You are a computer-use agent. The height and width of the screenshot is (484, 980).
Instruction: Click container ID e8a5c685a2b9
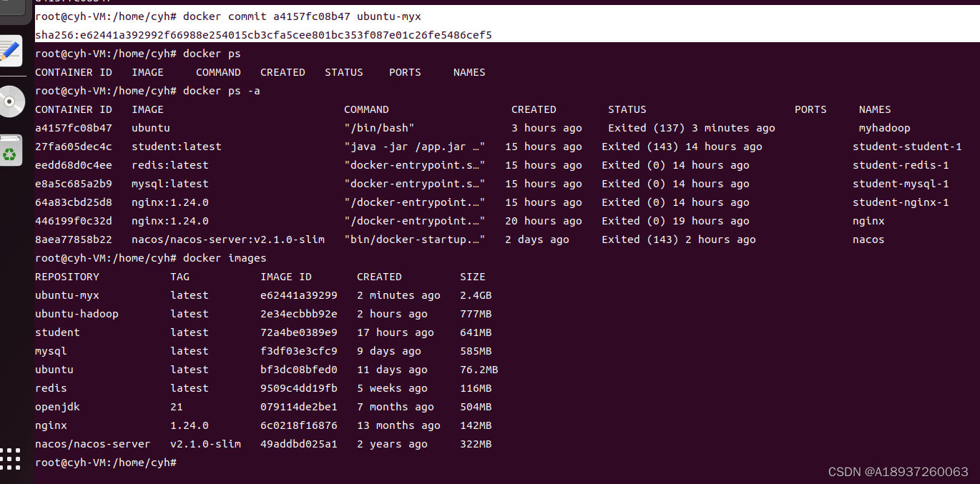coord(74,184)
